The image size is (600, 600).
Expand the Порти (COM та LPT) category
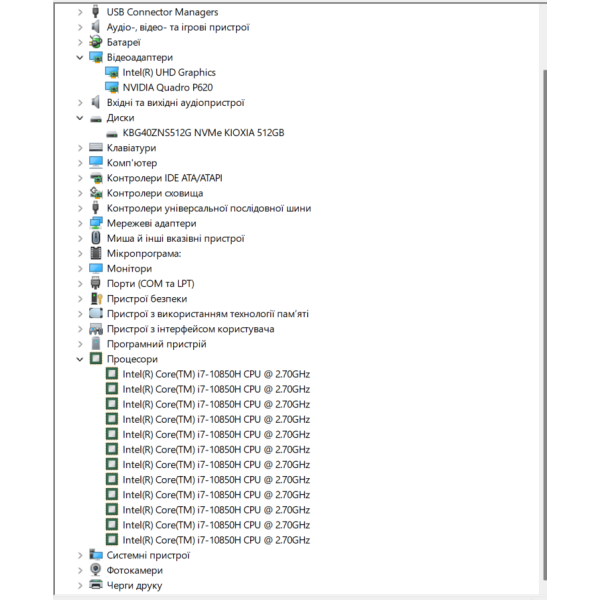coord(80,284)
